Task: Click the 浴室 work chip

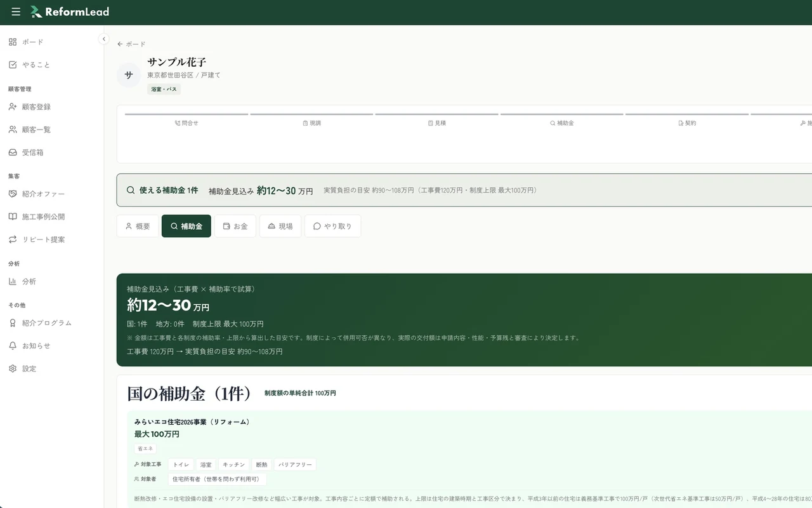Action: pos(206,465)
